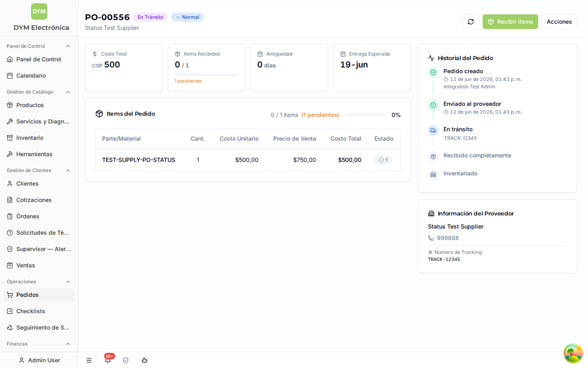This screenshot has width=588, height=368.
Task: Collapse the Finanzas section
Action: [68, 344]
